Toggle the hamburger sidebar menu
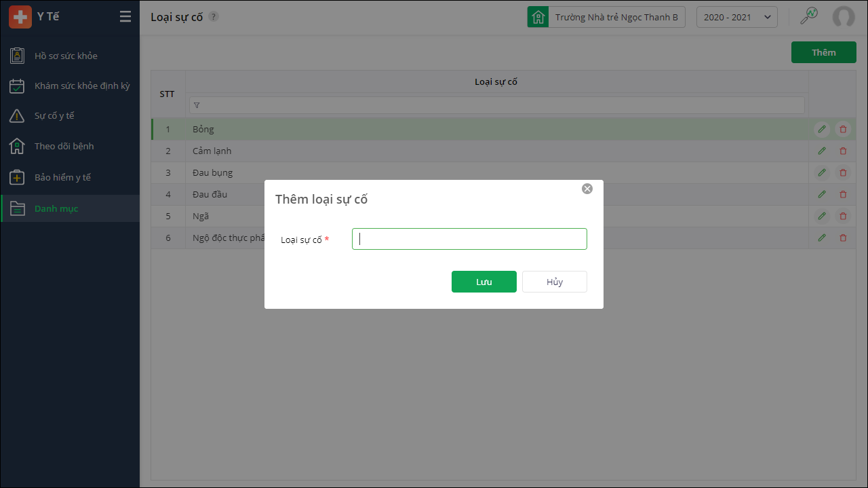The height and width of the screenshot is (488, 868). click(x=125, y=17)
